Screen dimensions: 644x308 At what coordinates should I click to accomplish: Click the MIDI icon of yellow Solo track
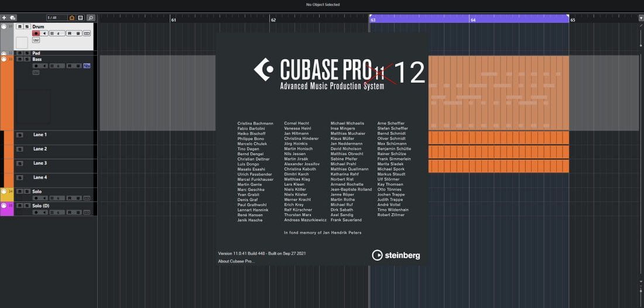(4, 191)
